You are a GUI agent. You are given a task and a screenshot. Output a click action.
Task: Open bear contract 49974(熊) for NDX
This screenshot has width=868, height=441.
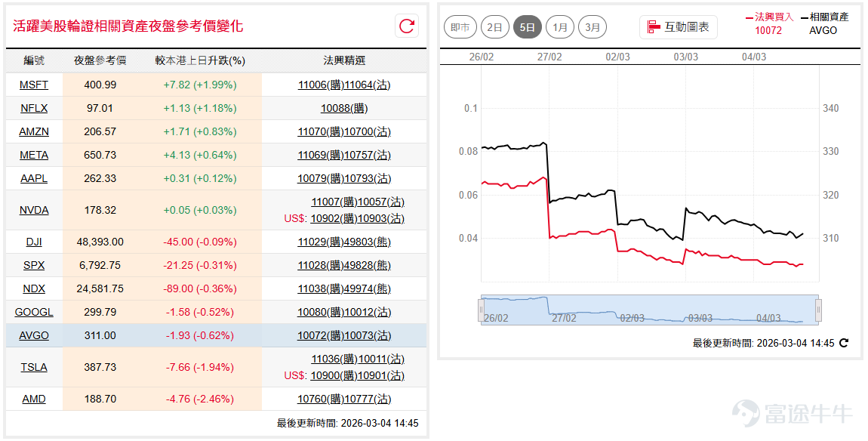click(368, 288)
